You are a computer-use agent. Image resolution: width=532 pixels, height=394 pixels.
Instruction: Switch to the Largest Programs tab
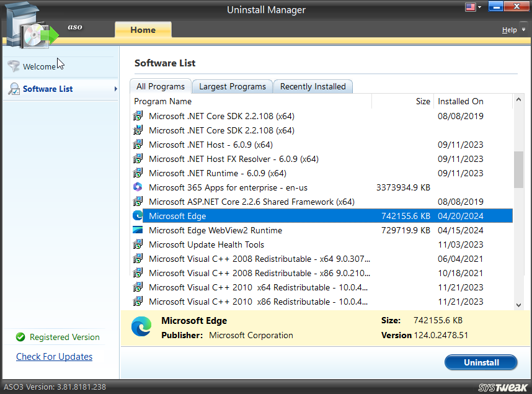coord(232,86)
